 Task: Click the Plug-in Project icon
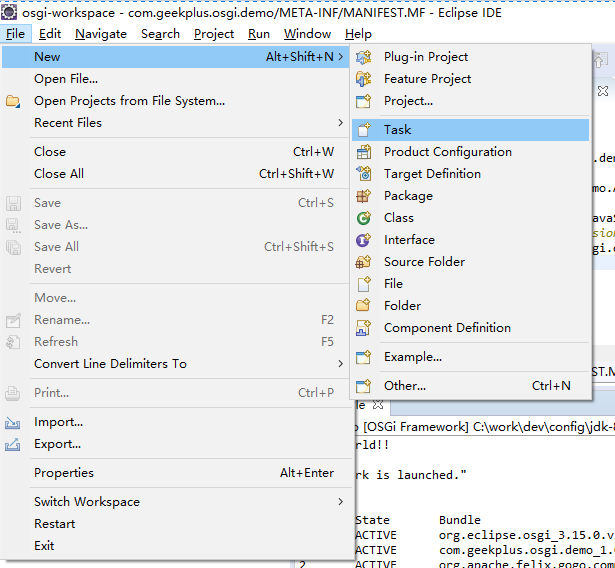tap(364, 57)
